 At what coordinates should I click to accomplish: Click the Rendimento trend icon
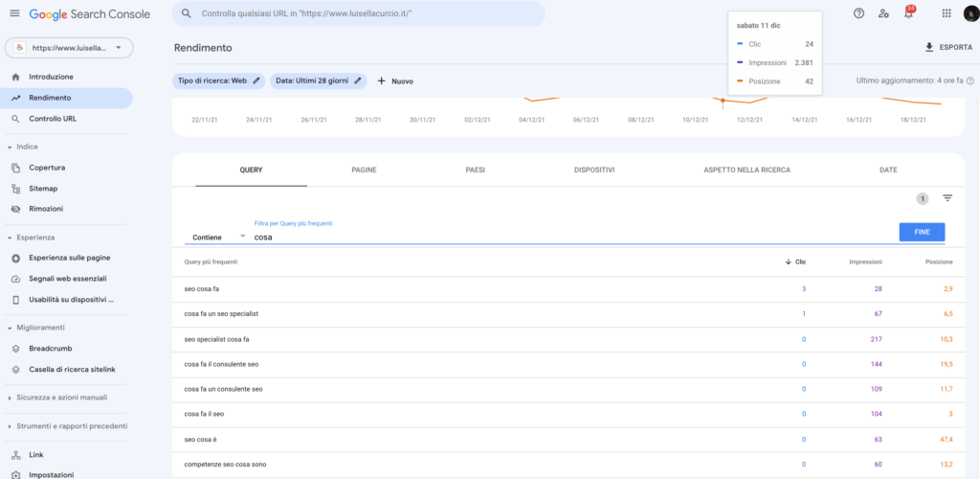[x=15, y=98]
